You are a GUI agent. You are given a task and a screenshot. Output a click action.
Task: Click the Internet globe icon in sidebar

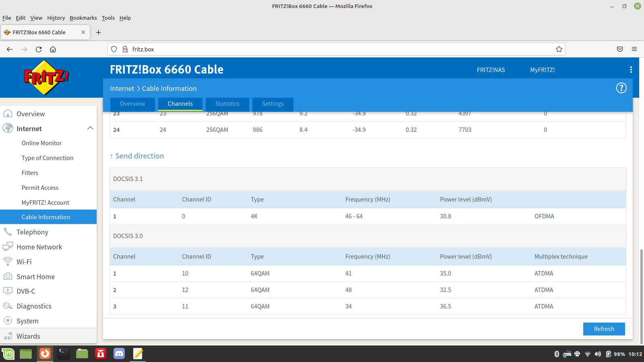pyautogui.click(x=8, y=128)
